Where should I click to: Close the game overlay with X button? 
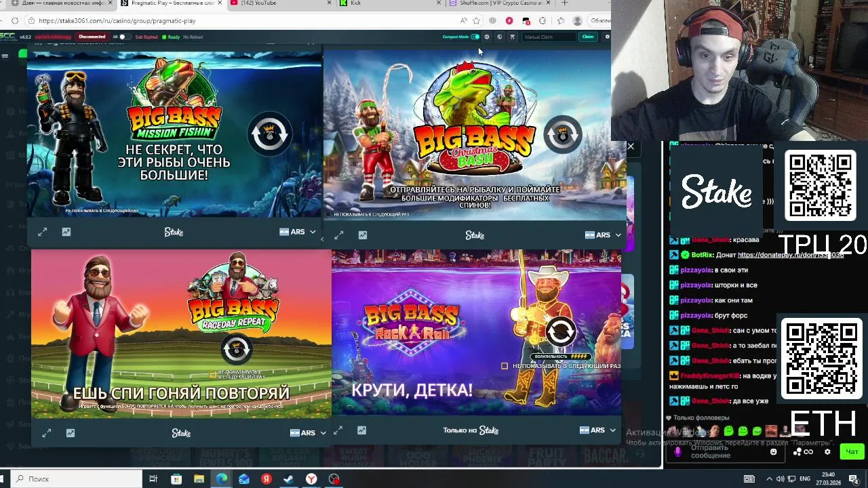click(631, 146)
